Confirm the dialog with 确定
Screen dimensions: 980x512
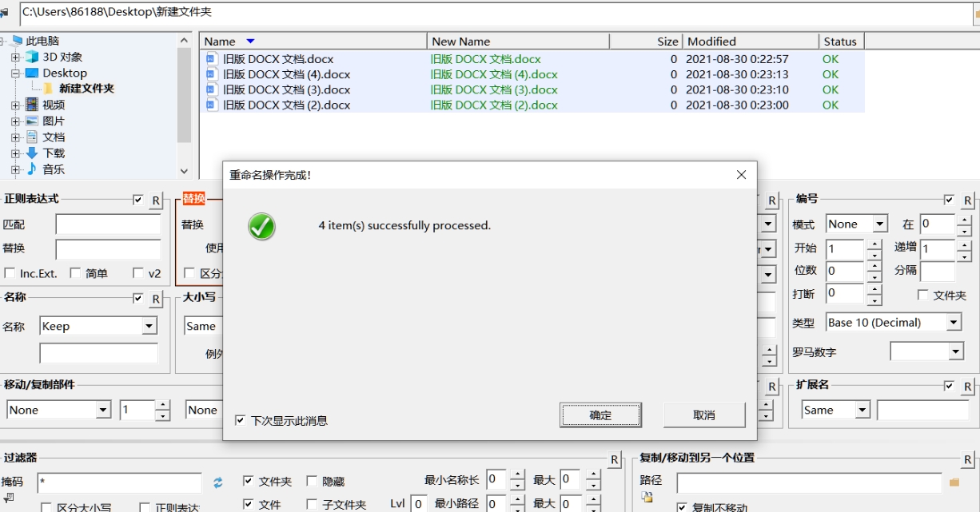pos(600,415)
